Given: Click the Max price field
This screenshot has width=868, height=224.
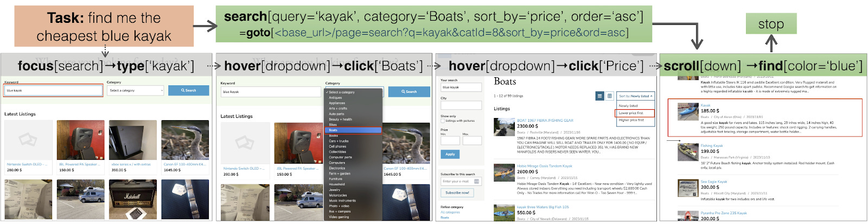Looking at the screenshot, I should coord(471,140).
